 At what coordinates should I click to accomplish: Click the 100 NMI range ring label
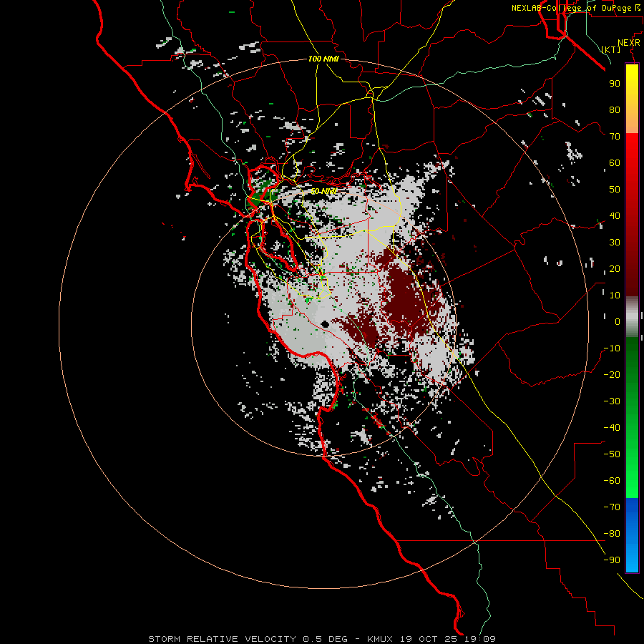(x=323, y=59)
